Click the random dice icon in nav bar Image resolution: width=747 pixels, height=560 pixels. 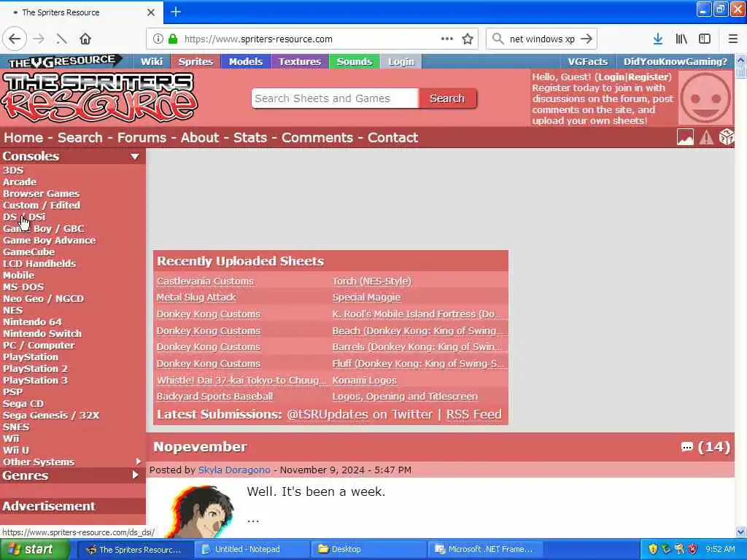[726, 137]
